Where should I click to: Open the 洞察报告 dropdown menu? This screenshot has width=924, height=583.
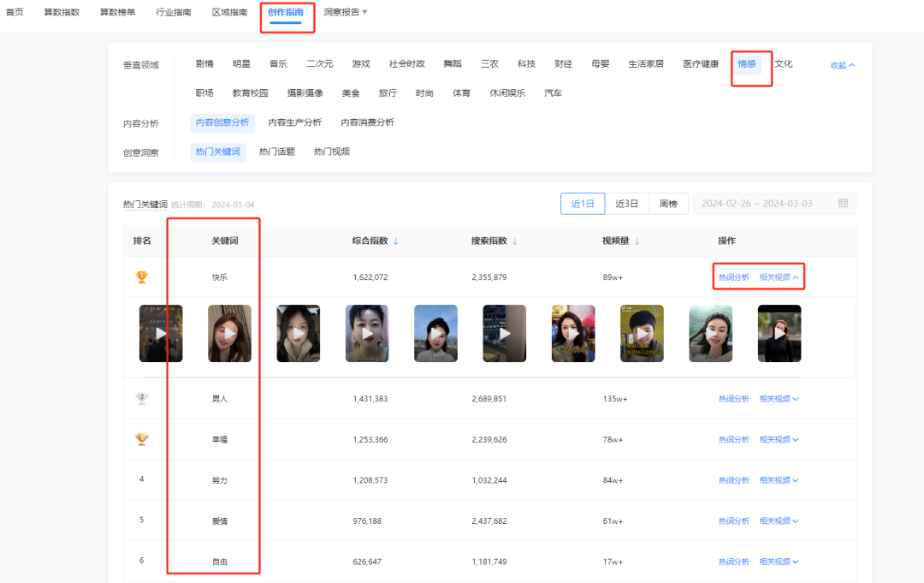(341, 13)
